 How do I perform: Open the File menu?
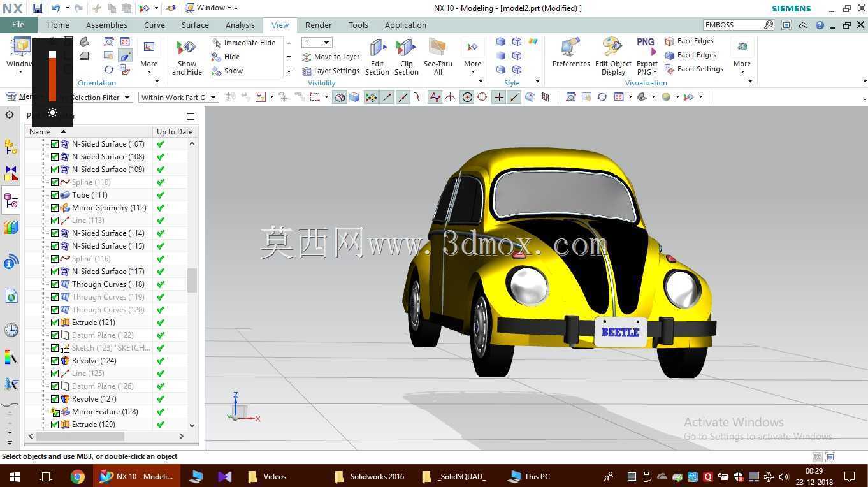click(x=18, y=25)
